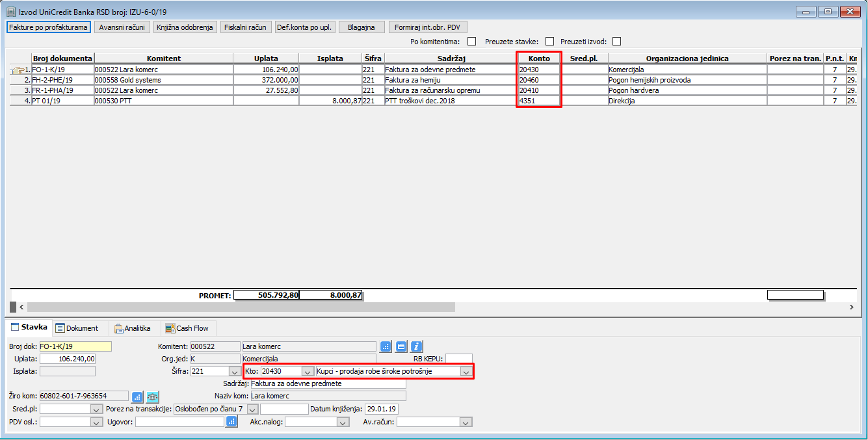Screen dimensions: 868x440
Task: Open the Kto account number dropdown
Action: click(308, 371)
